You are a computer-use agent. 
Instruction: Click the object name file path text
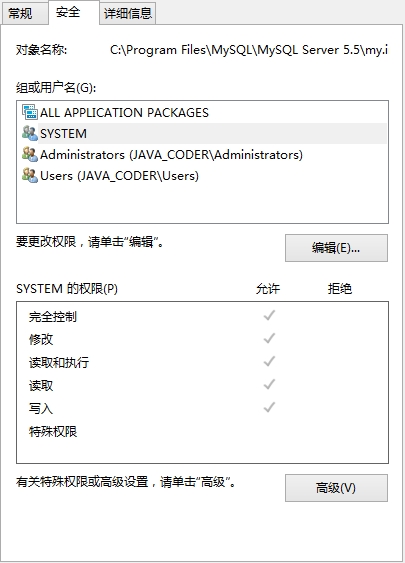[249, 50]
